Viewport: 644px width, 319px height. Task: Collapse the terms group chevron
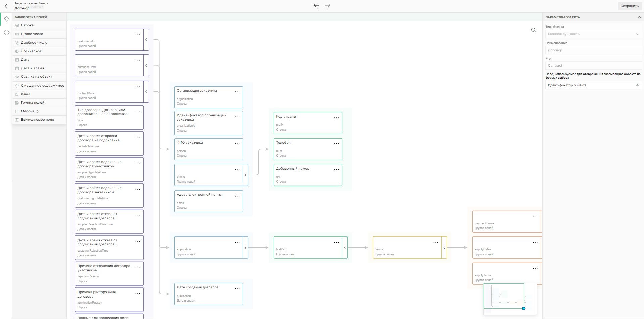click(444, 248)
